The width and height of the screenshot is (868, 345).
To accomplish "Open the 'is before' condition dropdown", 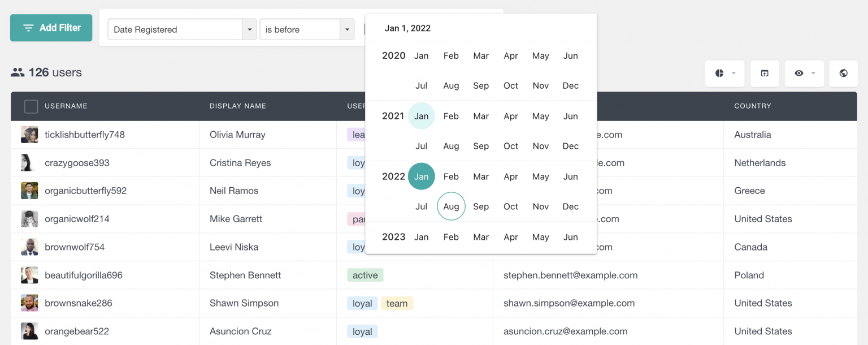I will tap(348, 29).
